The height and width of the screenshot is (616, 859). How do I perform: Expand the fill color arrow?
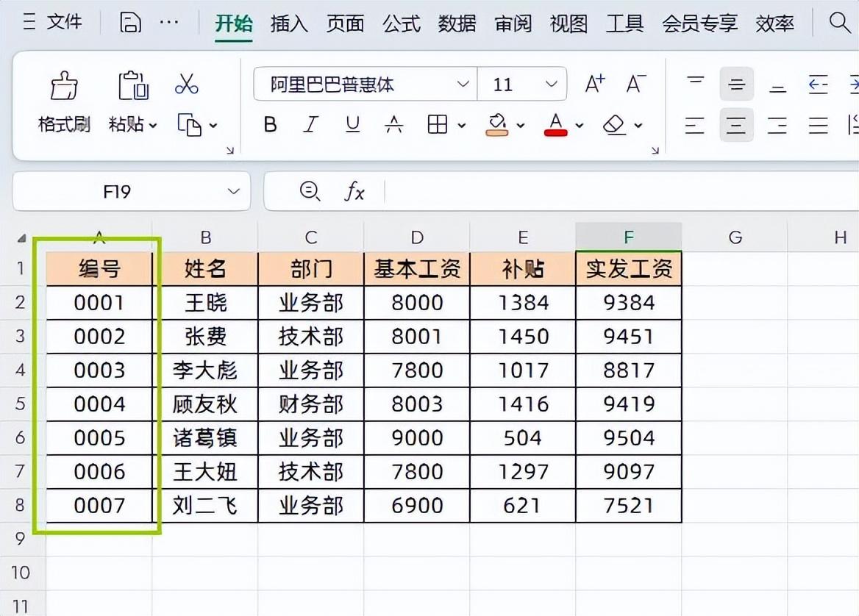(521, 126)
